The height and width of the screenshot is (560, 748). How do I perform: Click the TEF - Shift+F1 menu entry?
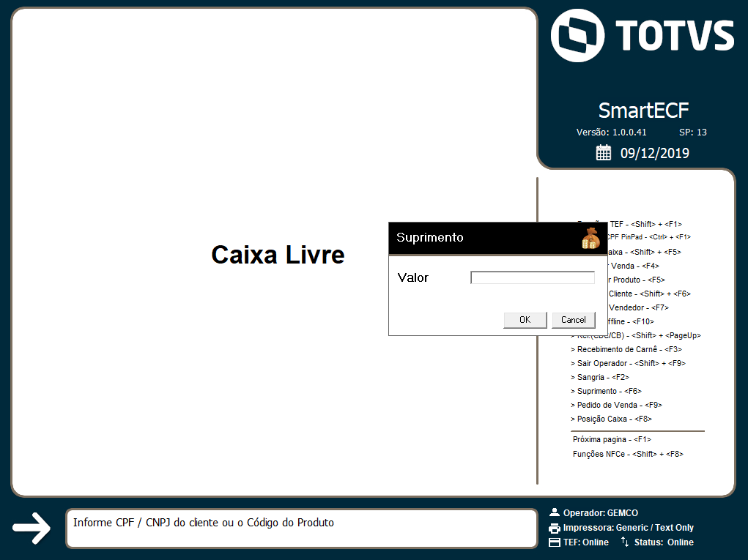click(x=646, y=224)
